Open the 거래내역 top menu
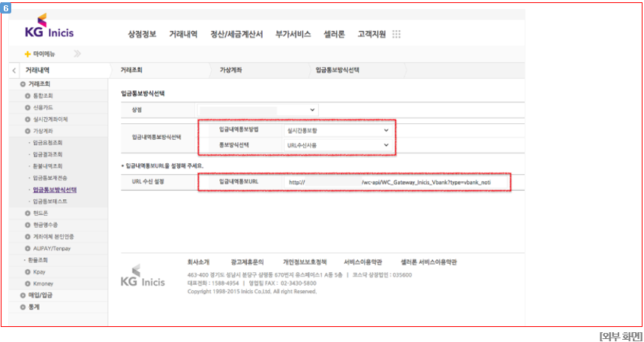The height and width of the screenshot is (342, 644). point(183,35)
